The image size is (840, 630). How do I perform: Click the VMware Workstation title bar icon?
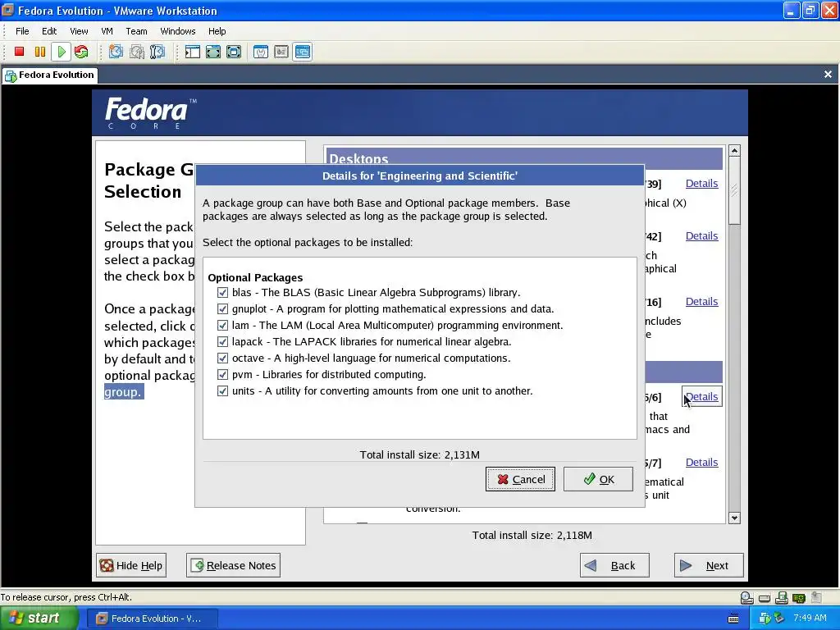[8, 10]
